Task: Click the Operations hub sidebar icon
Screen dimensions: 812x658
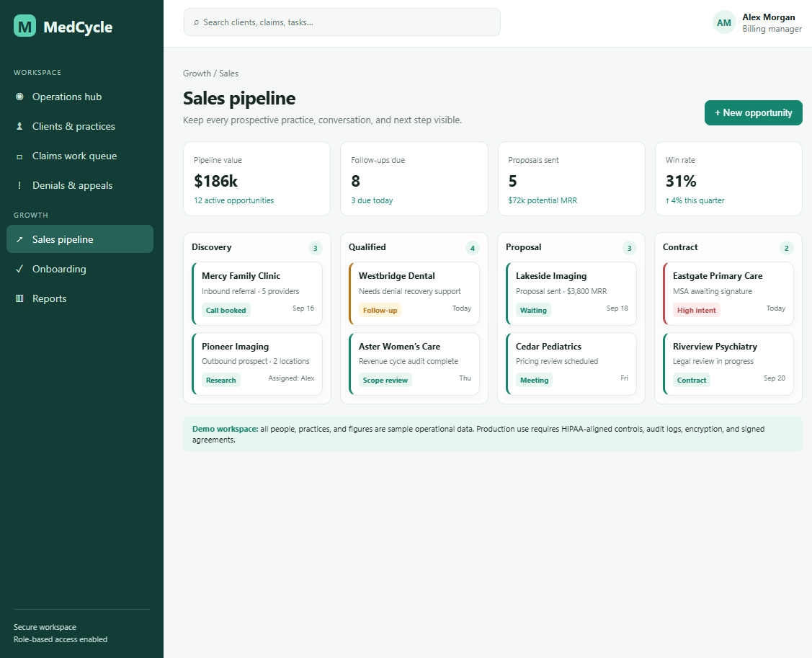Action: [x=19, y=97]
